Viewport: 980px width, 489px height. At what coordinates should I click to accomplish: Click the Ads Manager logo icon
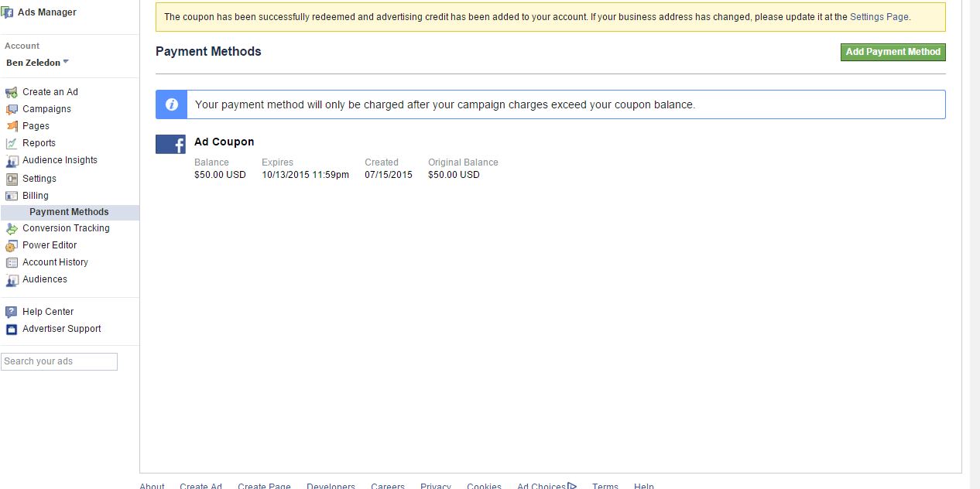click(x=7, y=12)
